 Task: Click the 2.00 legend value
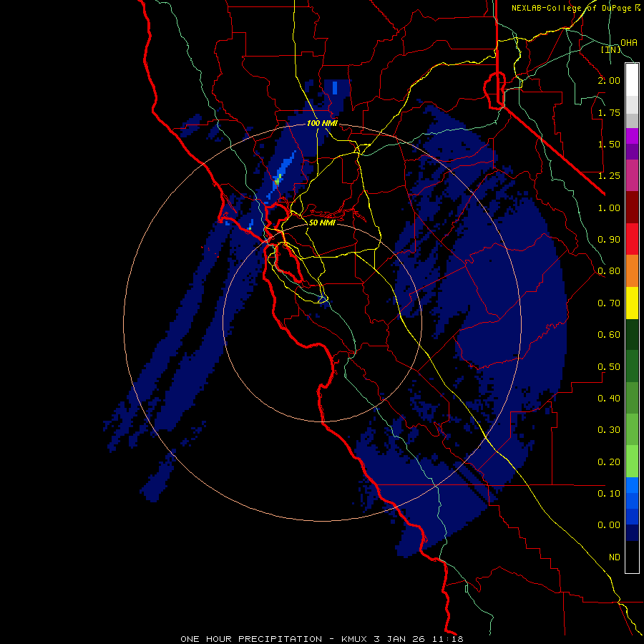(x=609, y=80)
